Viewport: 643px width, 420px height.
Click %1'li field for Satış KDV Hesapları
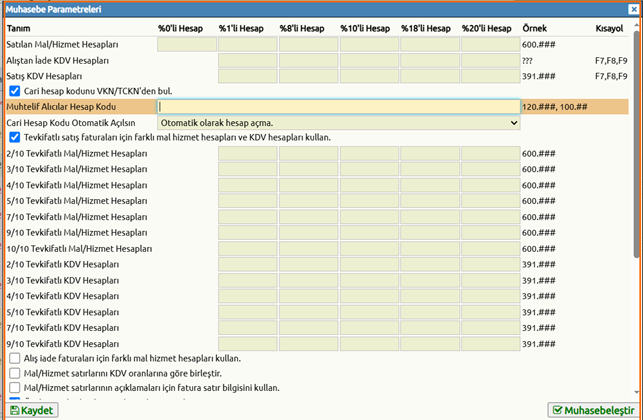(248, 76)
